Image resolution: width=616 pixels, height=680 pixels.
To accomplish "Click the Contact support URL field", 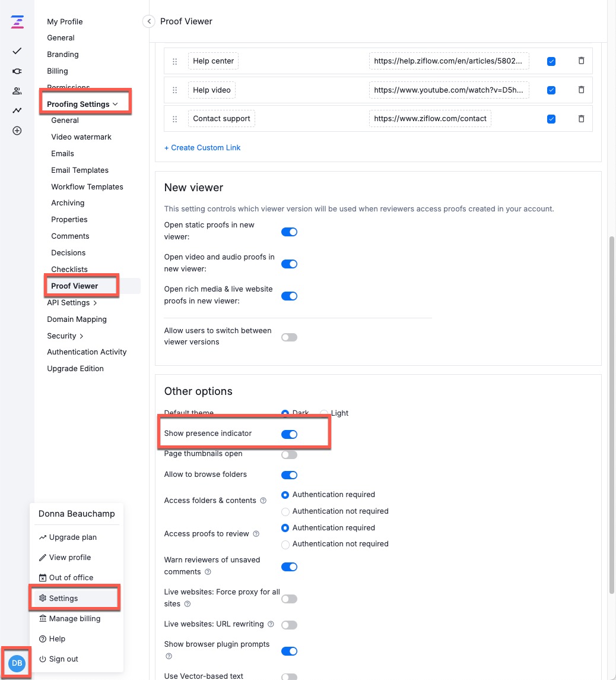I will click(x=430, y=119).
